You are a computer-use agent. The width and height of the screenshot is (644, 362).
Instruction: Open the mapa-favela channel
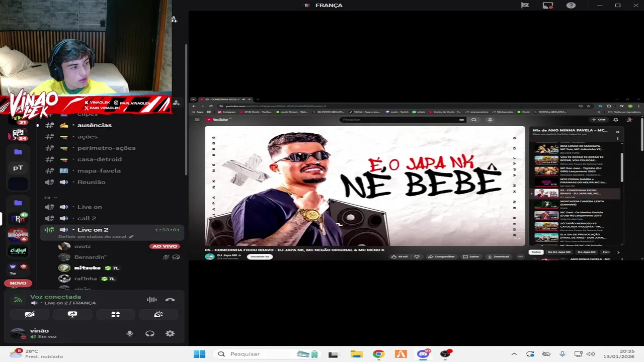pos(99,171)
